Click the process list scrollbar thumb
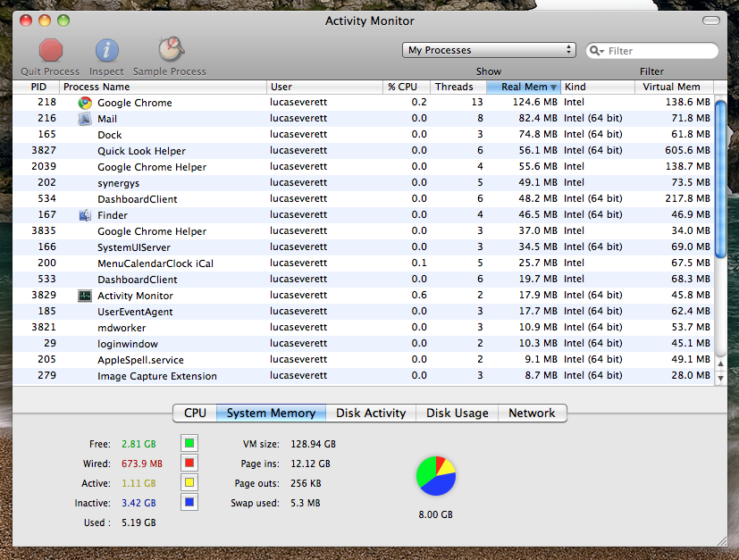 tap(720, 179)
